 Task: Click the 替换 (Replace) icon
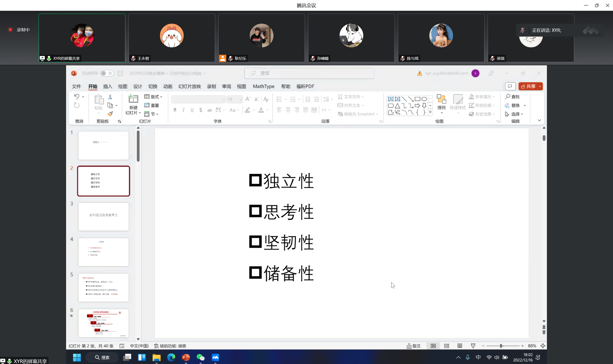[x=515, y=105]
